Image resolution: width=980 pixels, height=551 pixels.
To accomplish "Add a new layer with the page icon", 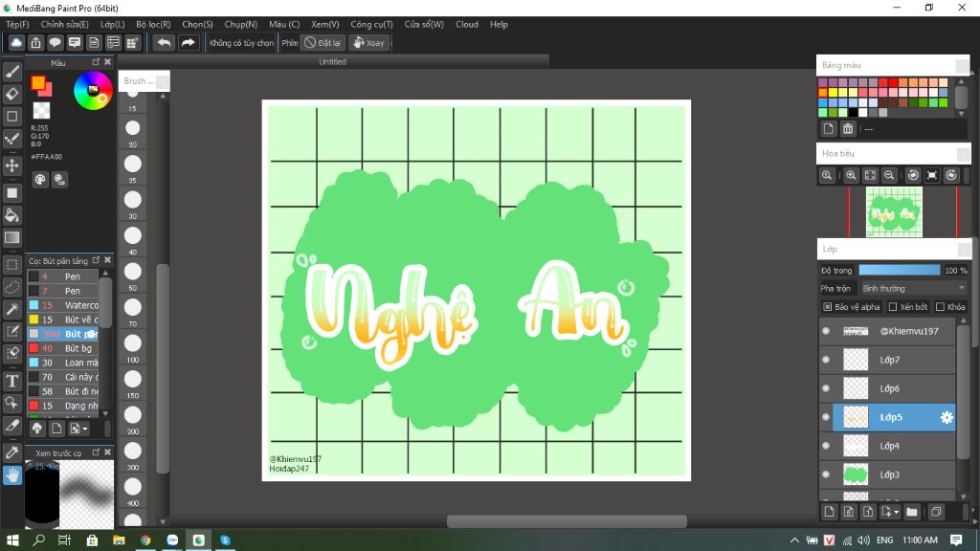I will [x=829, y=512].
